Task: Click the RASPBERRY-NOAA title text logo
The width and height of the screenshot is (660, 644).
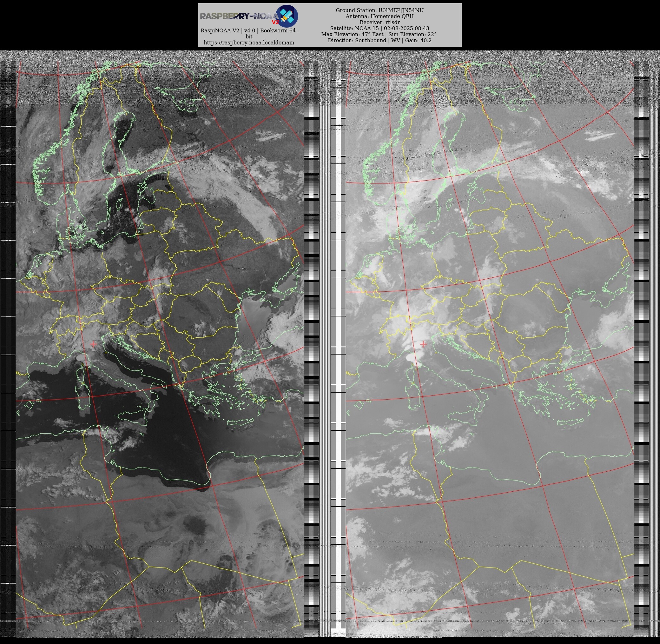Action: click(x=239, y=17)
